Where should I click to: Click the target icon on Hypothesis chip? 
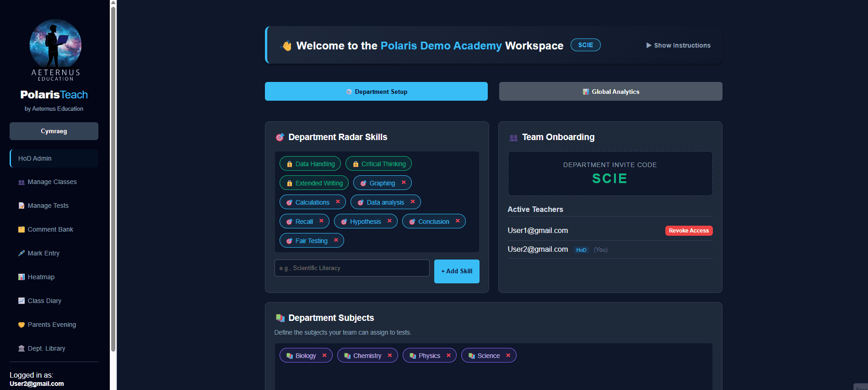tap(344, 222)
